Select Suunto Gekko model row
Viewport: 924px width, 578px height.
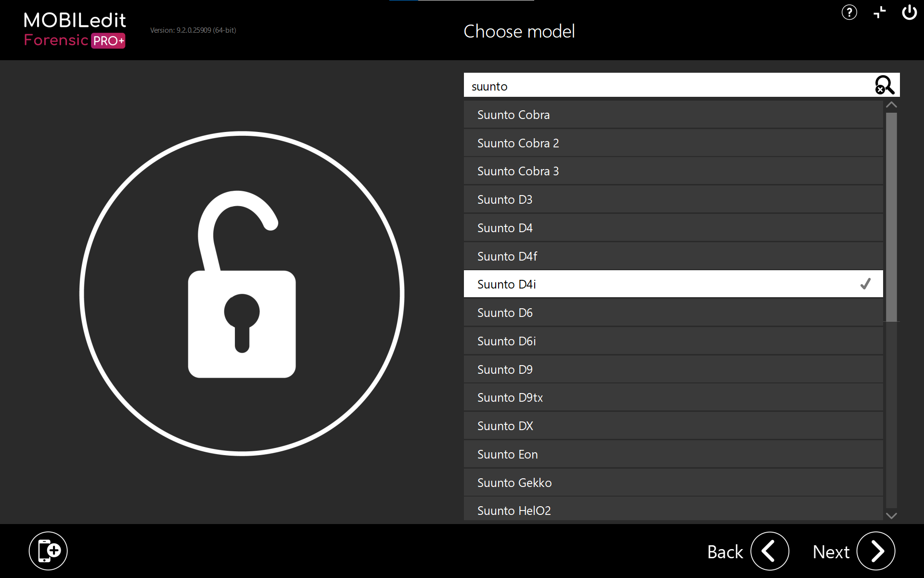click(x=673, y=483)
